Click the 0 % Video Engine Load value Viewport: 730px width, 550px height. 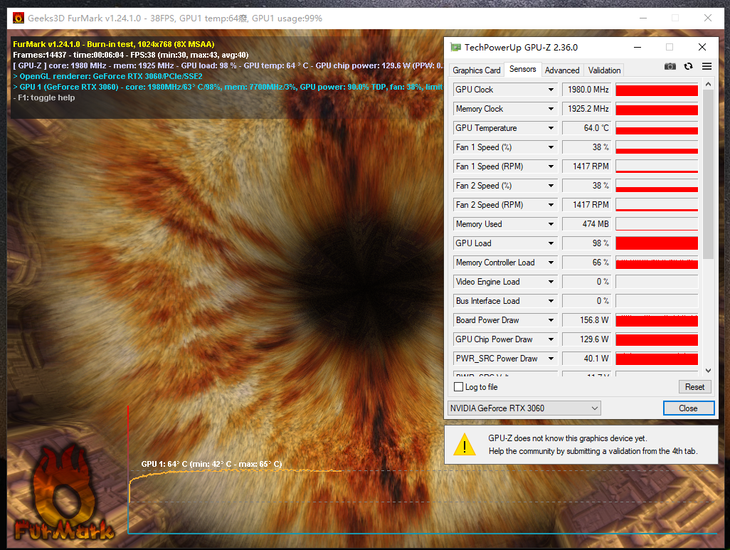pyautogui.click(x=586, y=282)
